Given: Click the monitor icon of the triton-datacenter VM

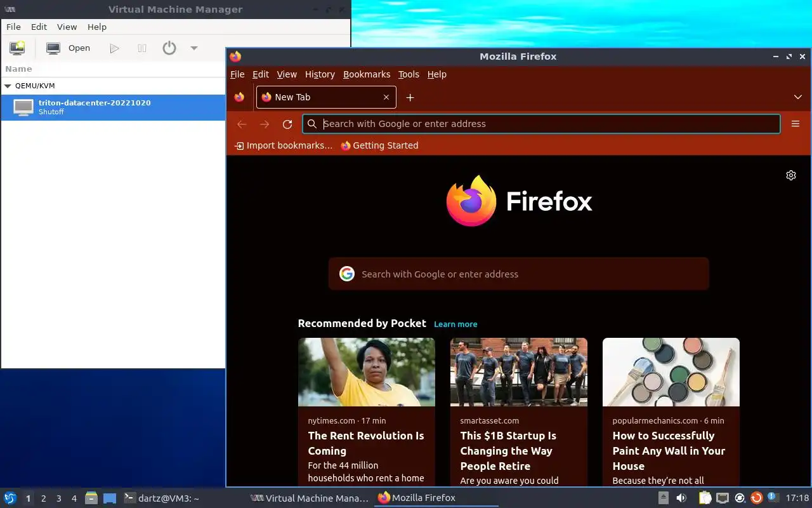Looking at the screenshot, I should [x=23, y=107].
